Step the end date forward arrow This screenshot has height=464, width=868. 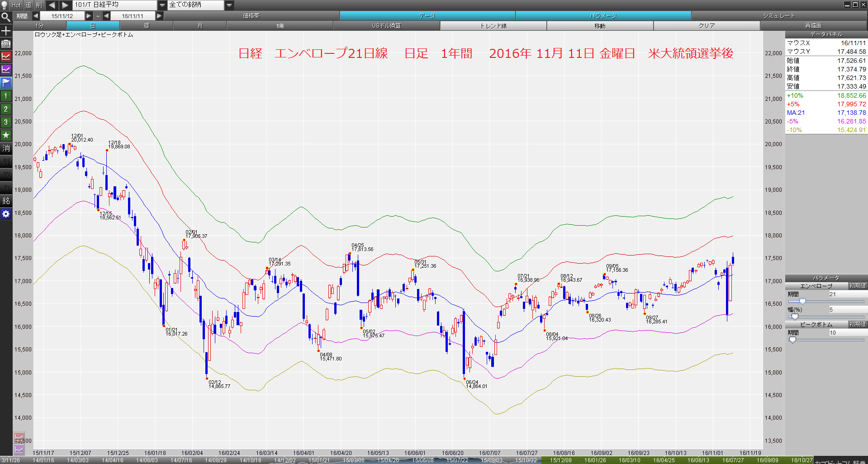(x=159, y=16)
